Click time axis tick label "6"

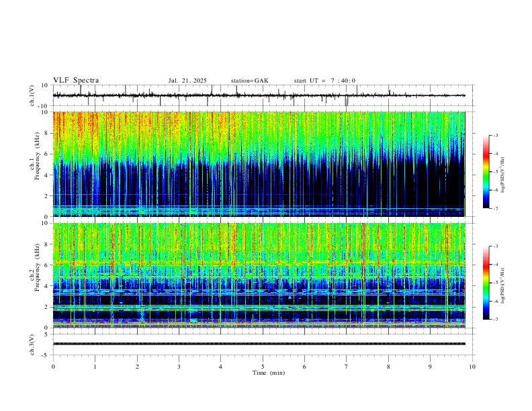(x=305, y=367)
